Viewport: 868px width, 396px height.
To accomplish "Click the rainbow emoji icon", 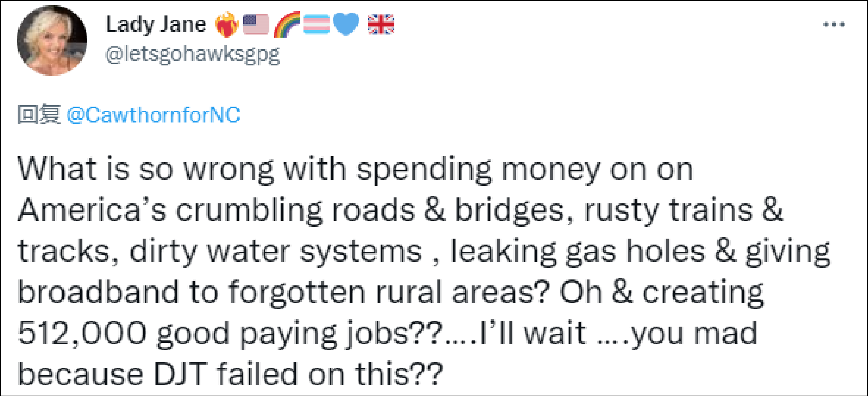I will click(287, 25).
